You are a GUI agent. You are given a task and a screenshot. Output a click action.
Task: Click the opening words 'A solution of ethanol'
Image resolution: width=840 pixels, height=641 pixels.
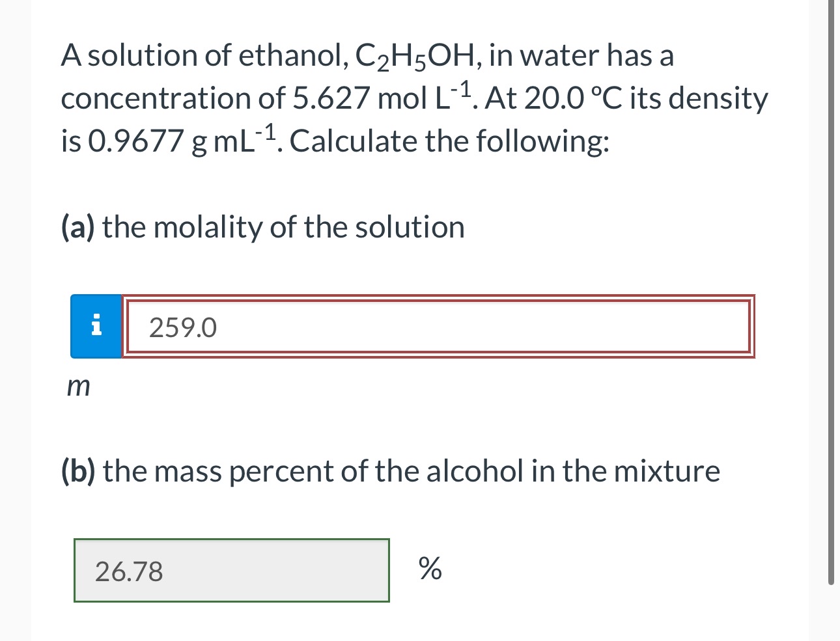[x=202, y=56]
